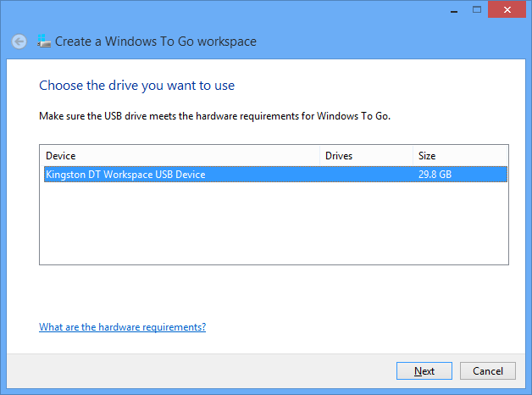532x395 pixels.
Task: Close the wizard with the red X
Action: coord(507,10)
